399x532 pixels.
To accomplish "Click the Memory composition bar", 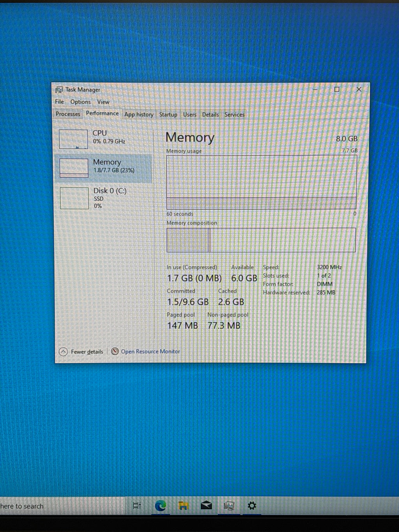I will pos(261,240).
